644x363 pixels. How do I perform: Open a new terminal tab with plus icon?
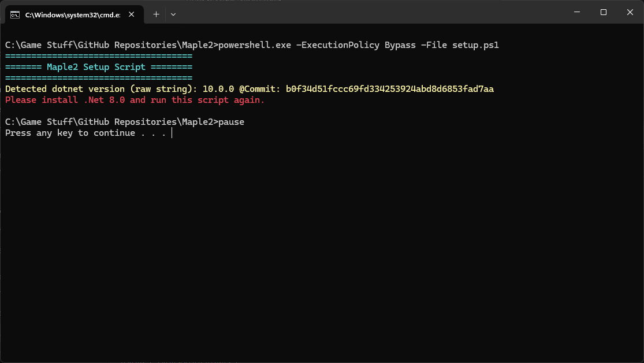[156, 14]
